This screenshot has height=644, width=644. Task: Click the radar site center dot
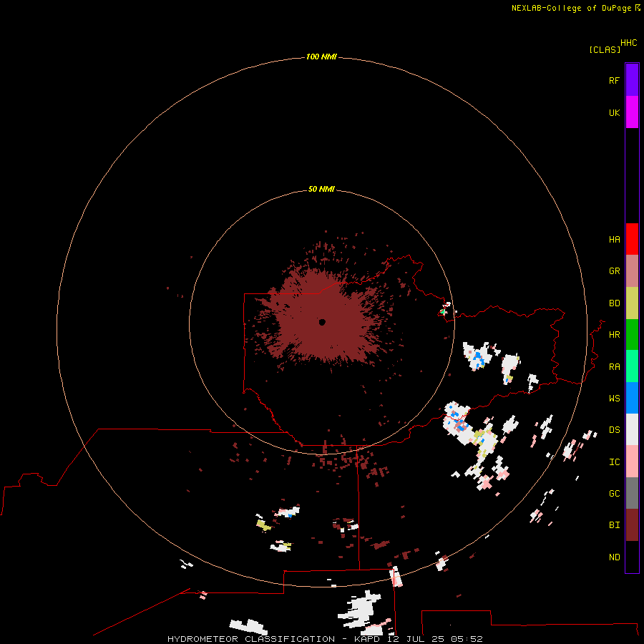(x=323, y=323)
